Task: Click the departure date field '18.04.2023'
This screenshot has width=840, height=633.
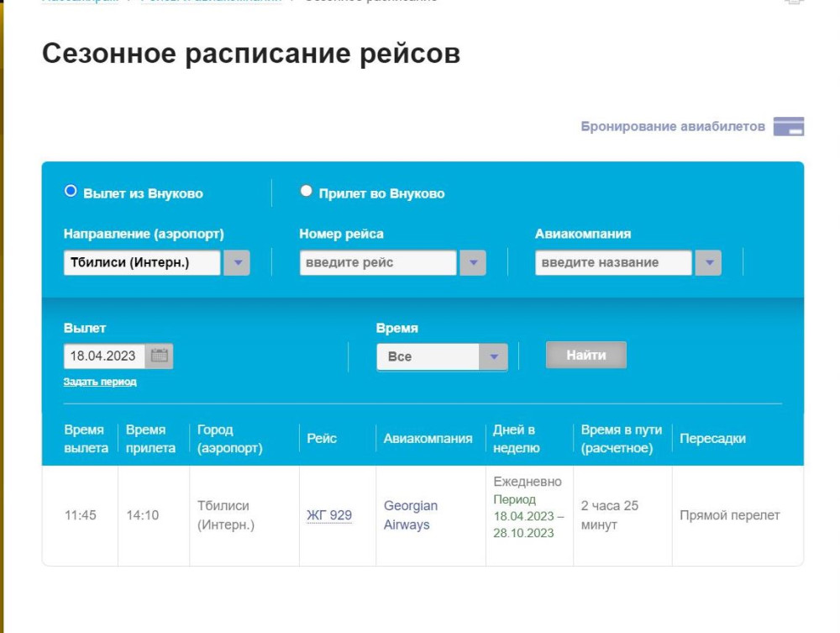Action: 103,356
